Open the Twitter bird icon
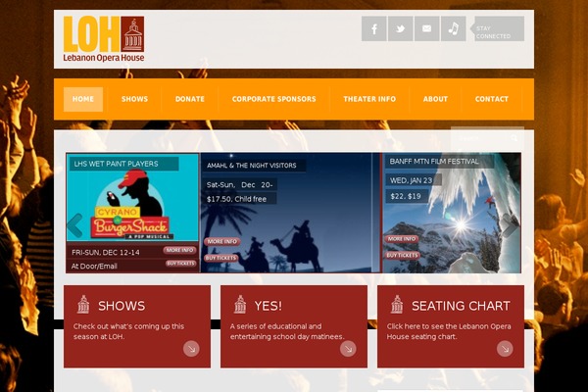 pos(401,28)
